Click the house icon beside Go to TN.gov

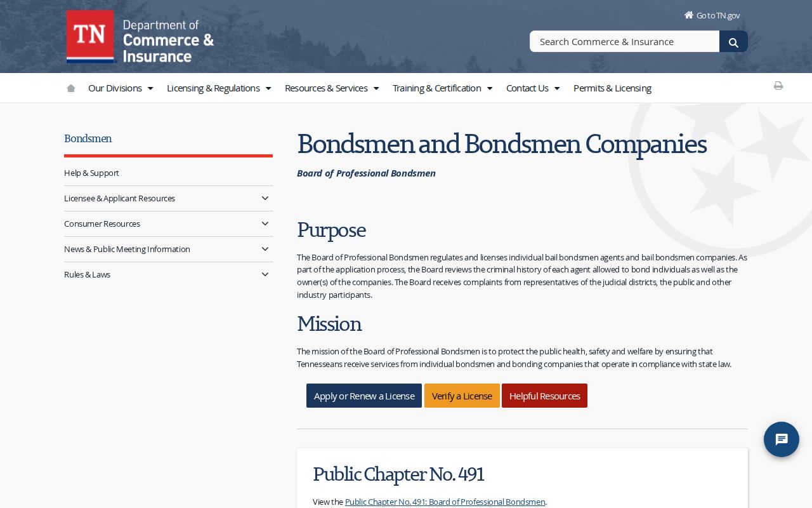(x=689, y=15)
